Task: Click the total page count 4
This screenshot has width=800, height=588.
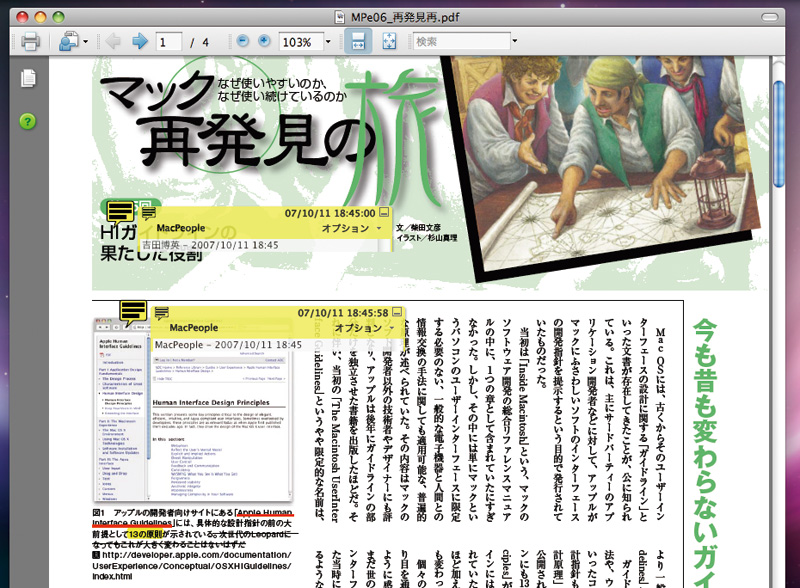Action: [206, 42]
